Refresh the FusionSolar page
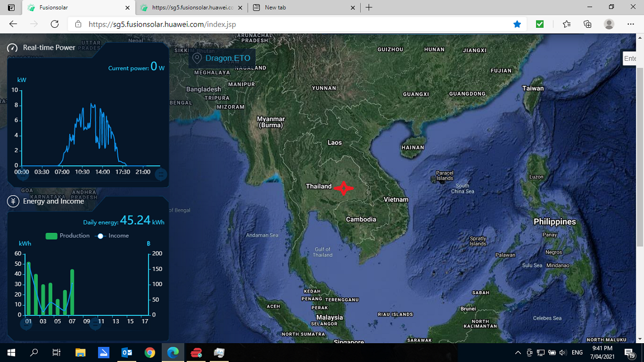The image size is (644, 362). coord(54,24)
